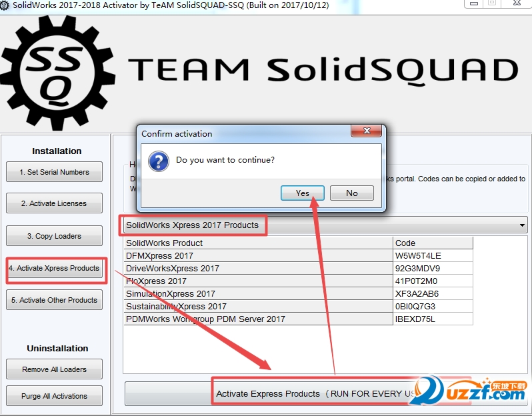This screenshot has height=416, width=532.
Task: Click Yes in the Confirm activation dialog
Action: pyautogui.click(x=302, y=193)
